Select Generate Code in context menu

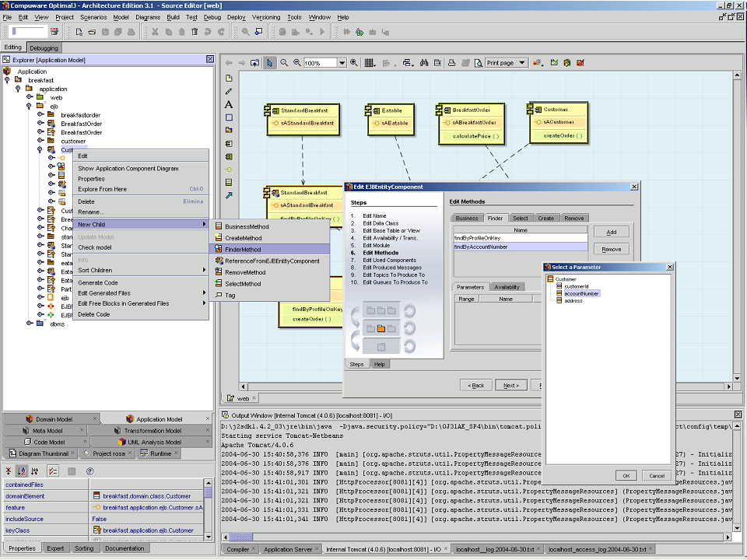(x=141, y=282)
